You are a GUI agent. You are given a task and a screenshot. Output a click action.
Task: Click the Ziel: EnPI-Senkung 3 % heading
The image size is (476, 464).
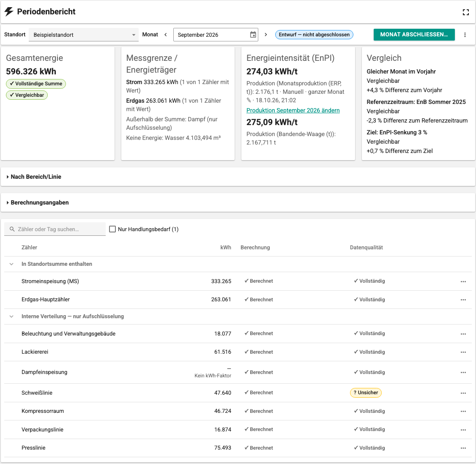pos(397,132)
